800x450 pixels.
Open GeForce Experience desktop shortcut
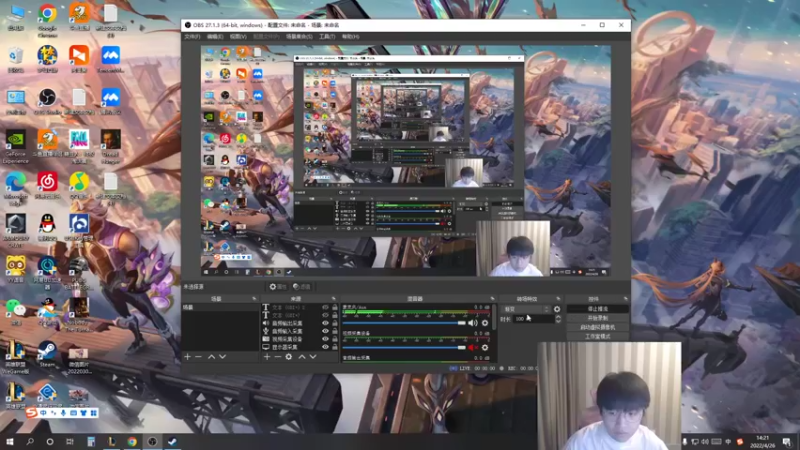pos(15,147)
